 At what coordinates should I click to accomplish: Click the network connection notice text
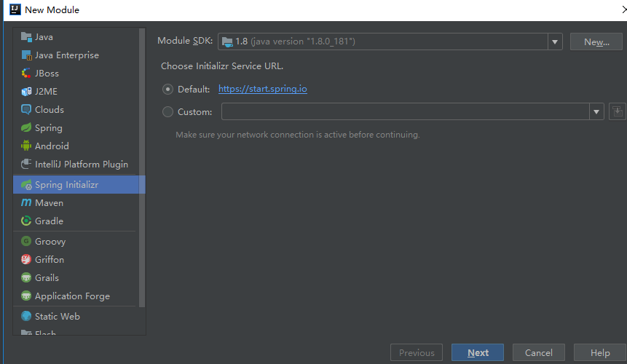298,135
